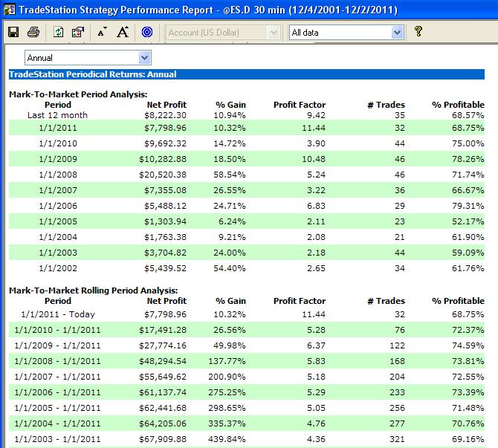Click the All data combo box field
The width and height of the screenshot is (498, 448).
click(346, 33)
